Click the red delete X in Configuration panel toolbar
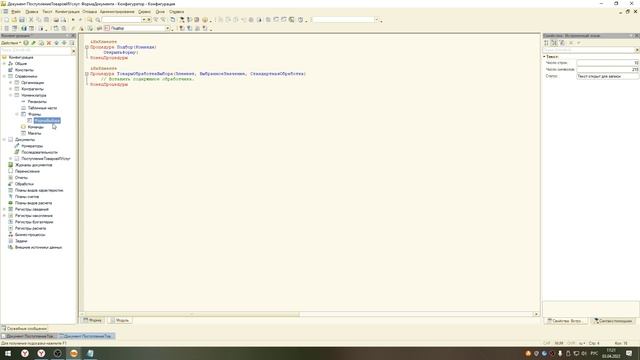This screenshot has height=360, width=640. coord(49,43)
